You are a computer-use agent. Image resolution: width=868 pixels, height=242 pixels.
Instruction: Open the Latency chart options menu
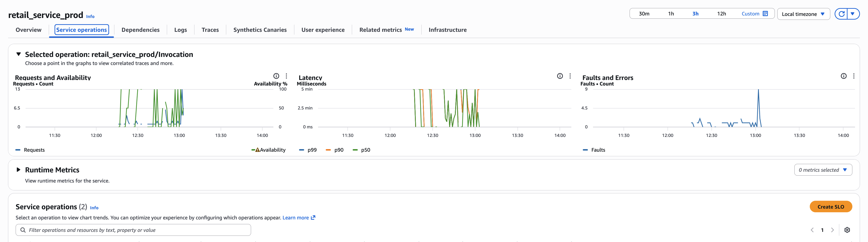[570, 76]
